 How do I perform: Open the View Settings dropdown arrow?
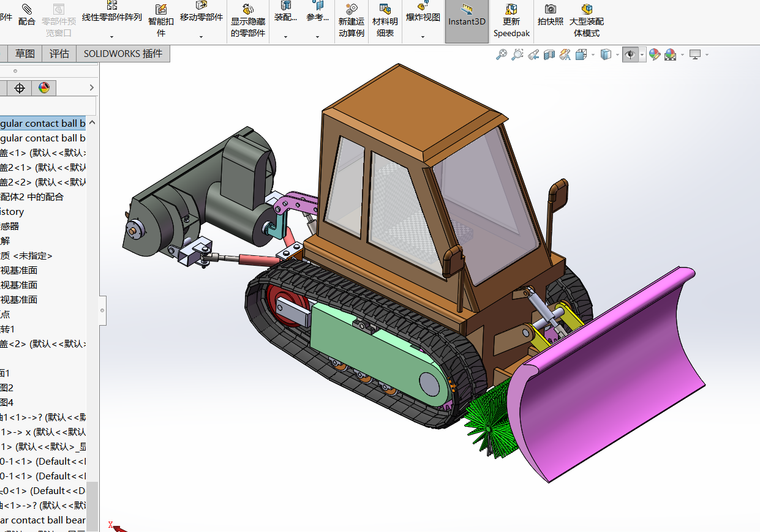[707, 55]
